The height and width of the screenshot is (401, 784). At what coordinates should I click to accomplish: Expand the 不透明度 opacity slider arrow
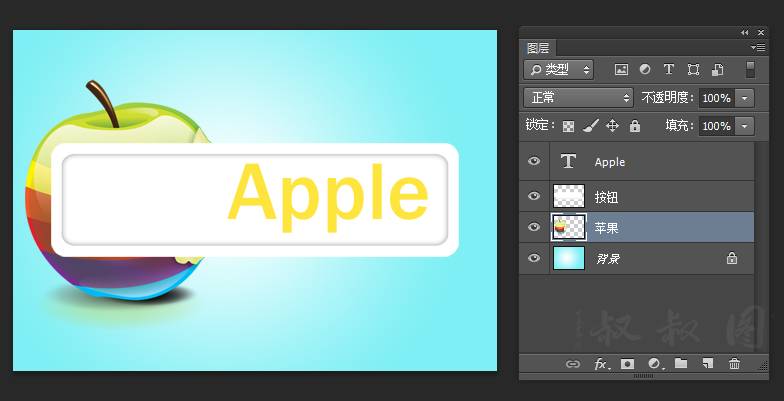click(x=744, y=98)
